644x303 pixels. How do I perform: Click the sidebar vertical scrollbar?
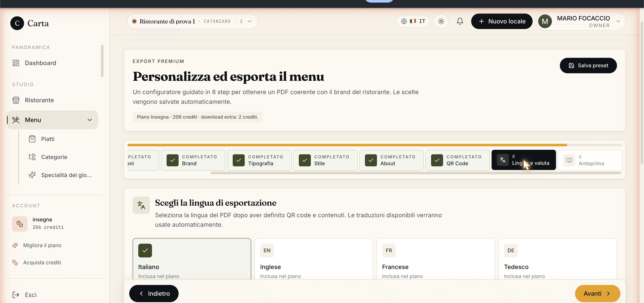point(102,61)
